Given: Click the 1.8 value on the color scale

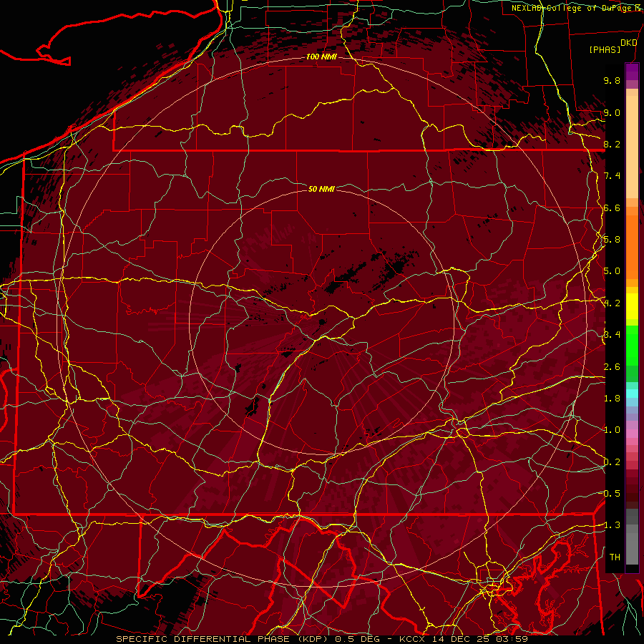Looking at the screenshot, I should 612,399.
